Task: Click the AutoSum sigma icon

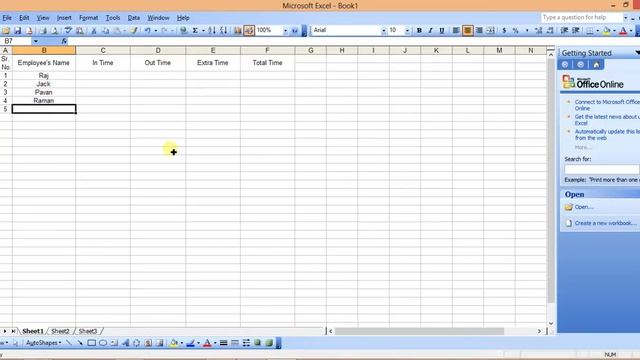Action: tap(195, 31)
